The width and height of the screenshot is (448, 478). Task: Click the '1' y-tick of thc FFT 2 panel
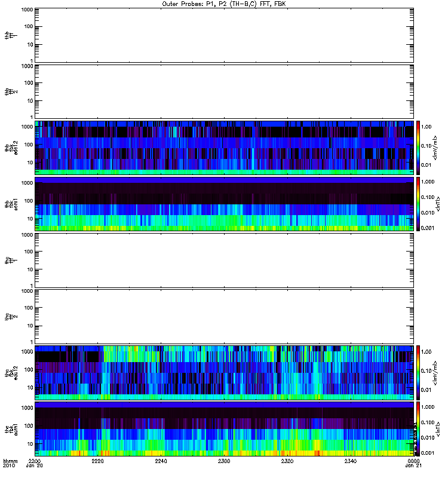pos(32,342)
